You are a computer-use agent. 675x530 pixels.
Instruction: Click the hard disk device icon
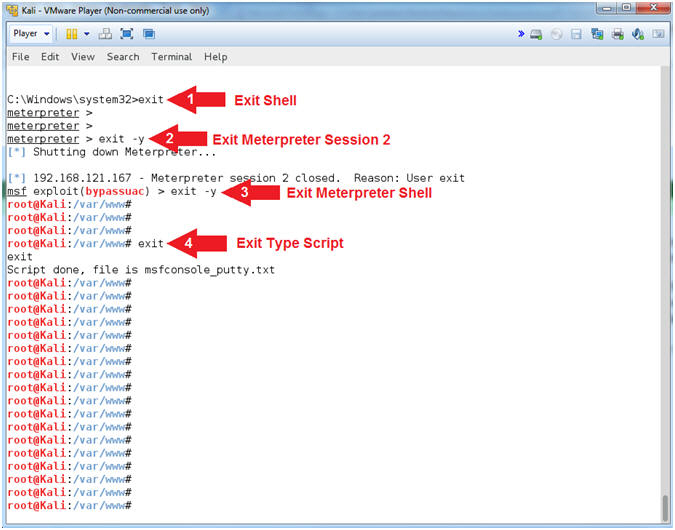536,34
